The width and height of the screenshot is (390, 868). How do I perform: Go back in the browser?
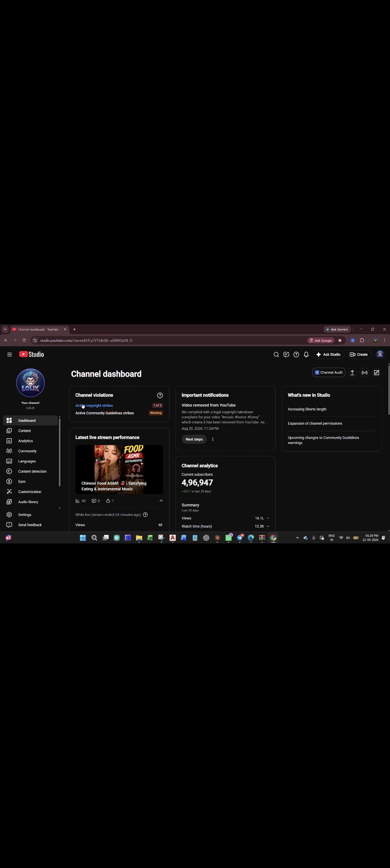click(x=6, y=340)
